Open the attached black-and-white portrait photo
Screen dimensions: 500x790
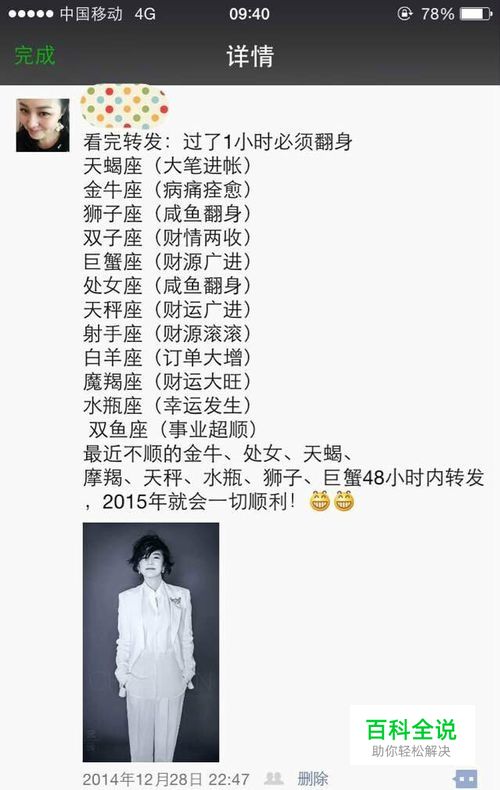point(151,642)
